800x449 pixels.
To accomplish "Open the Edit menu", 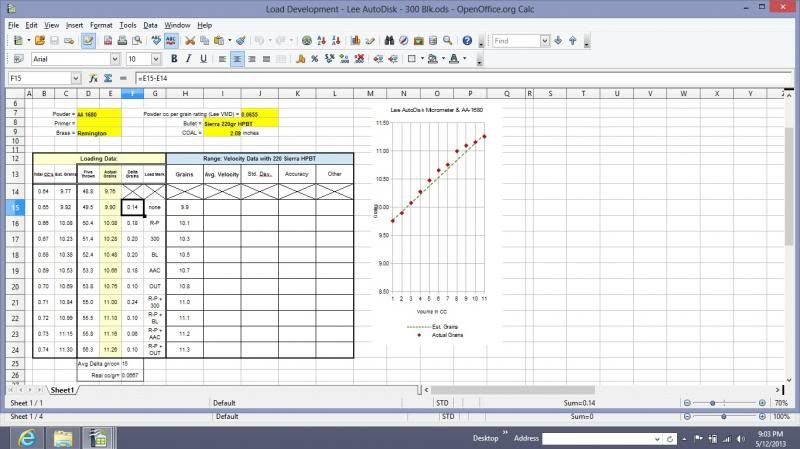I will coord(32,25).
